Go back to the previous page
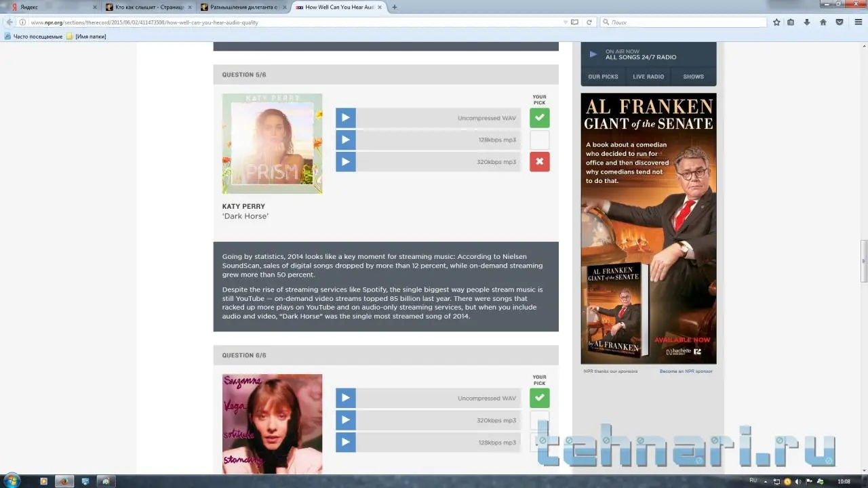Image resolution: width=868 pixels, height=488 pixels. 9,22
